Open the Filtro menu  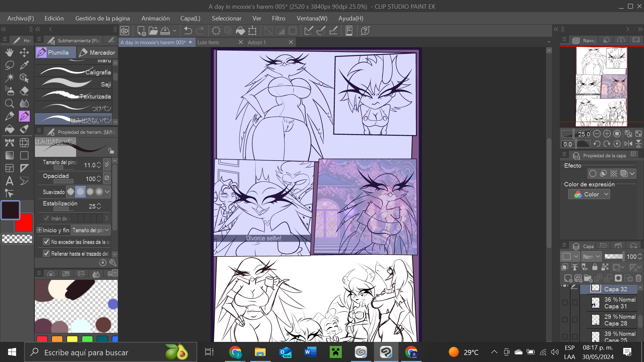point(279,18)
